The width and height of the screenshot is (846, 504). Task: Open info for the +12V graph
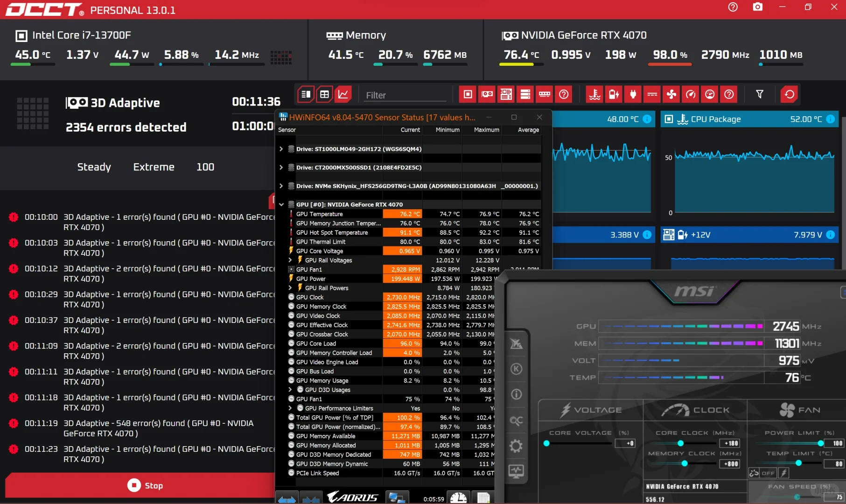(831, 235)
